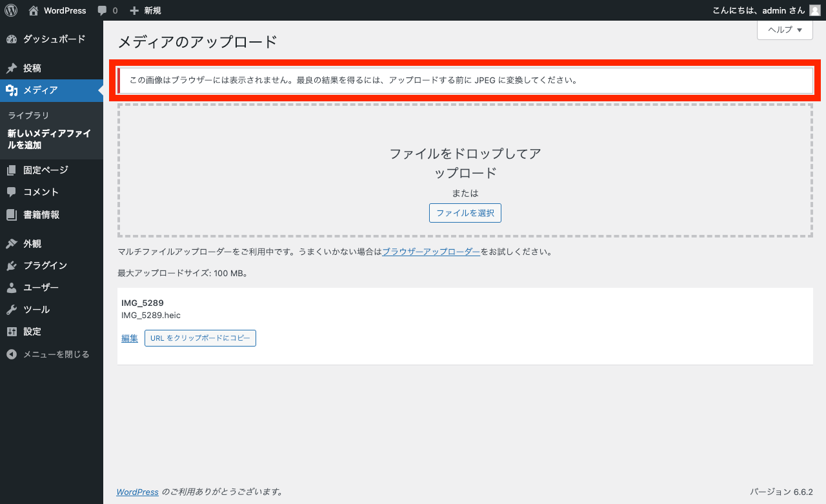Click the プラグイン plug icon
826x504 pixels.
12,266
